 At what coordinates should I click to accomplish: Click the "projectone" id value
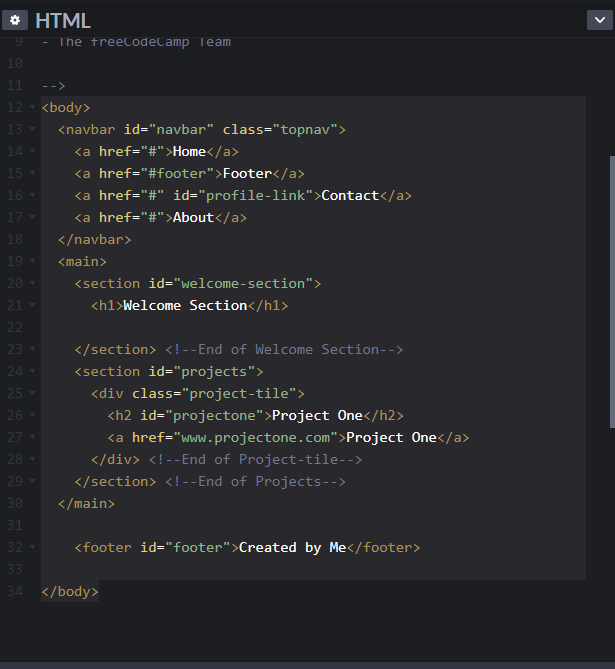click(x=214, y=416)
